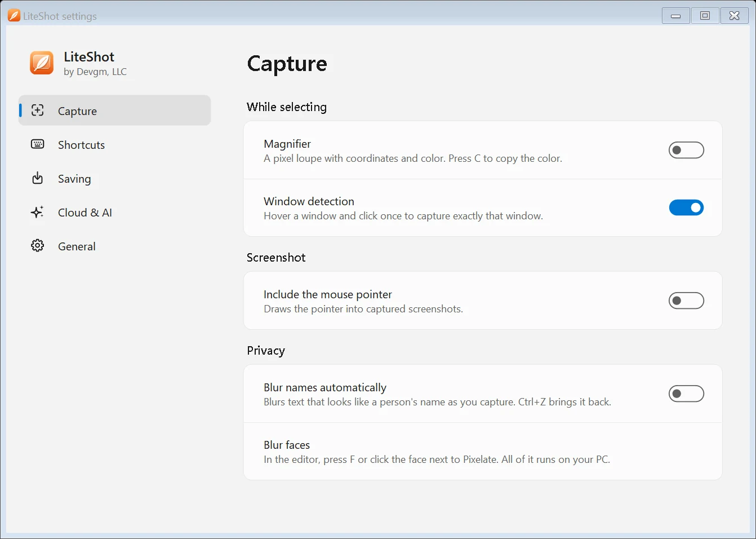The height and width of the screenshot is (539, 756).
Task: Click "Blur names automatically" title
Action: pos(325,387)
